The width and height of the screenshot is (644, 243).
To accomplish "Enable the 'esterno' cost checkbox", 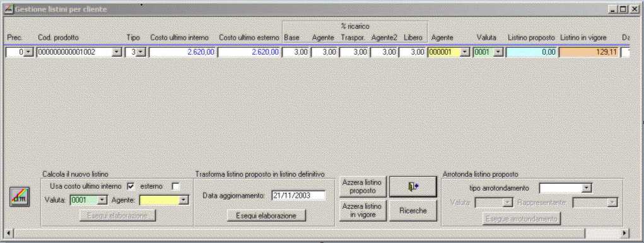I will click(176, 186).
